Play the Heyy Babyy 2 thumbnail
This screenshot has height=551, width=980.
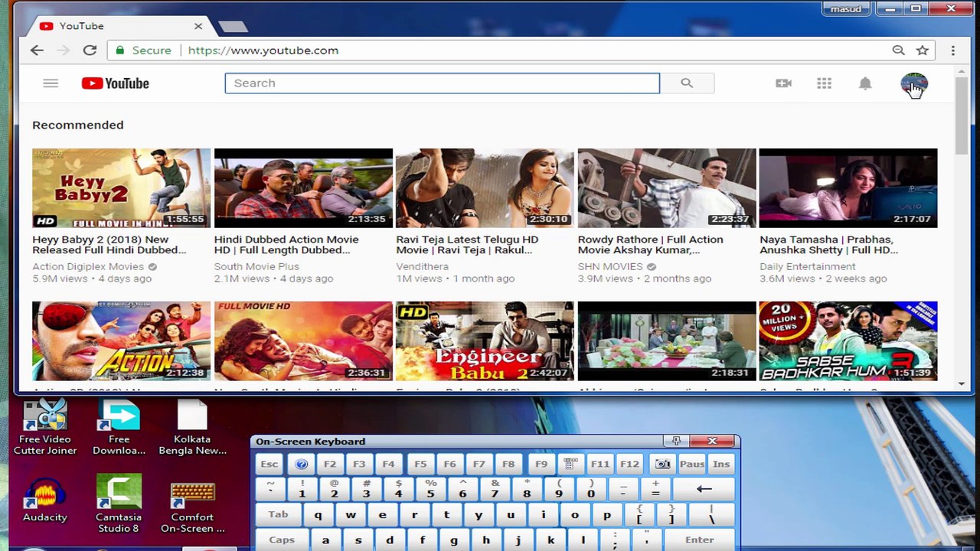[121, 188]
